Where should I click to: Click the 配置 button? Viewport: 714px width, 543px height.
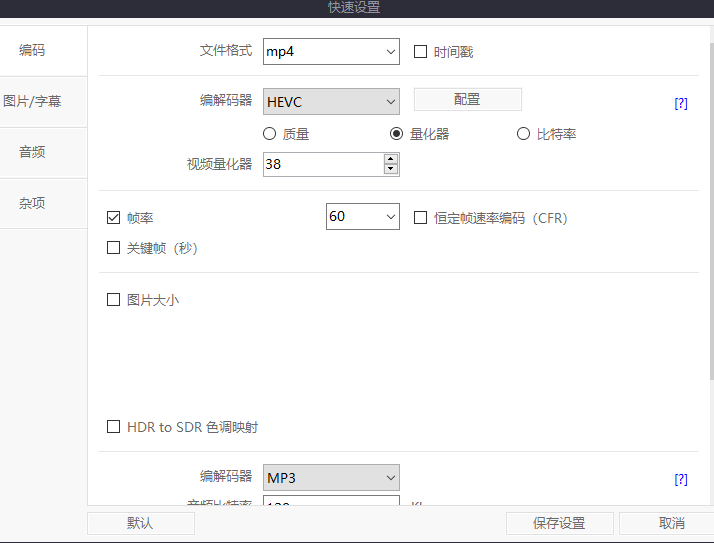pos(467,100)
